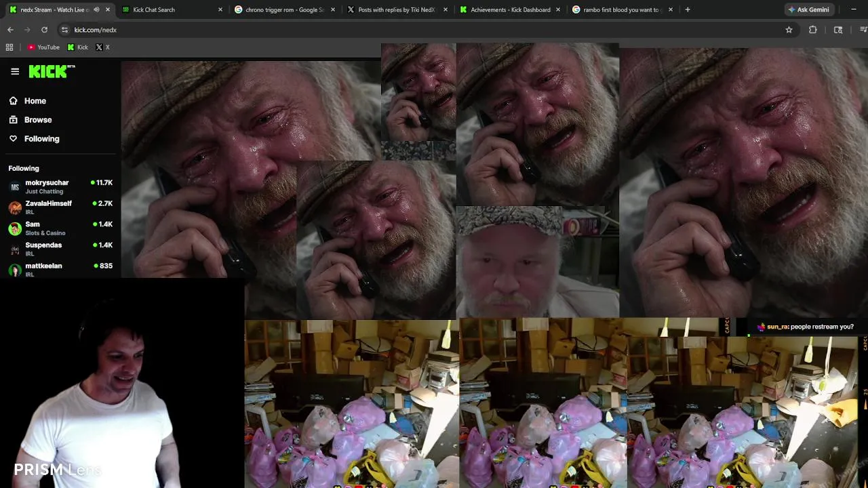Click mokrysuchar viewer count 11.7K
The width and height of the screenshot is (868, 488).
(102, 182)
